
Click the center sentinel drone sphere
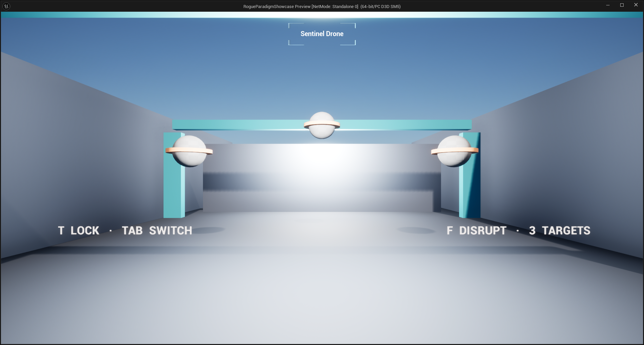tap(322, 125)
